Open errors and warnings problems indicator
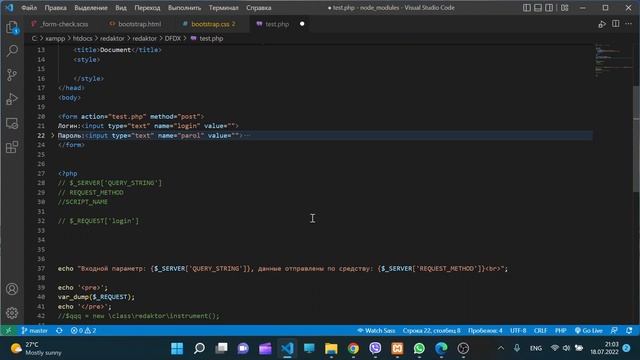Screen dimensions: 640x360 [83, 331]
